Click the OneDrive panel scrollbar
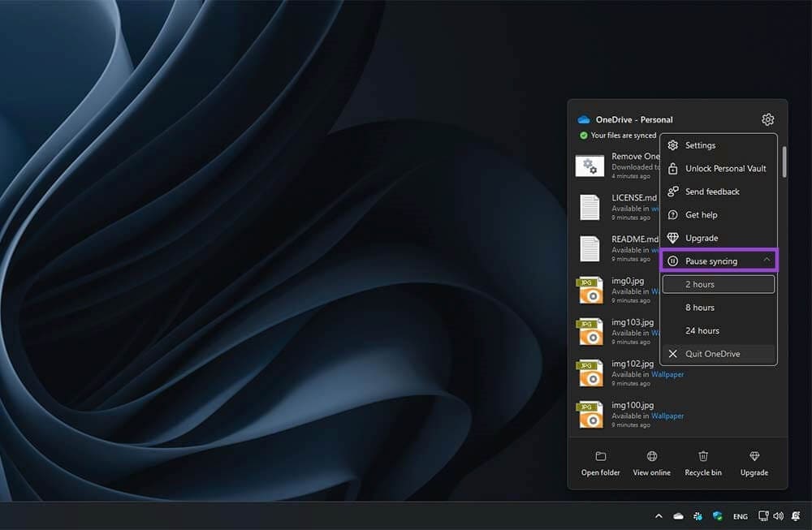 coord(784,162)
